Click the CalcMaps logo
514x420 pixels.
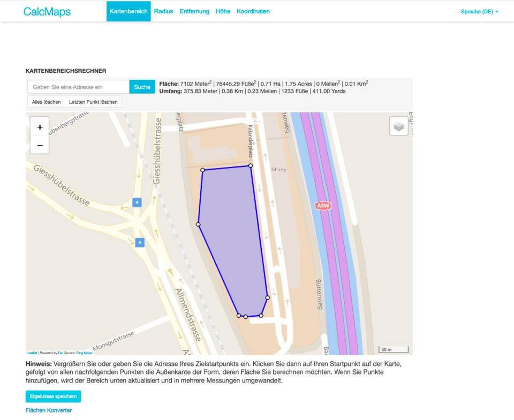point(46,11)
